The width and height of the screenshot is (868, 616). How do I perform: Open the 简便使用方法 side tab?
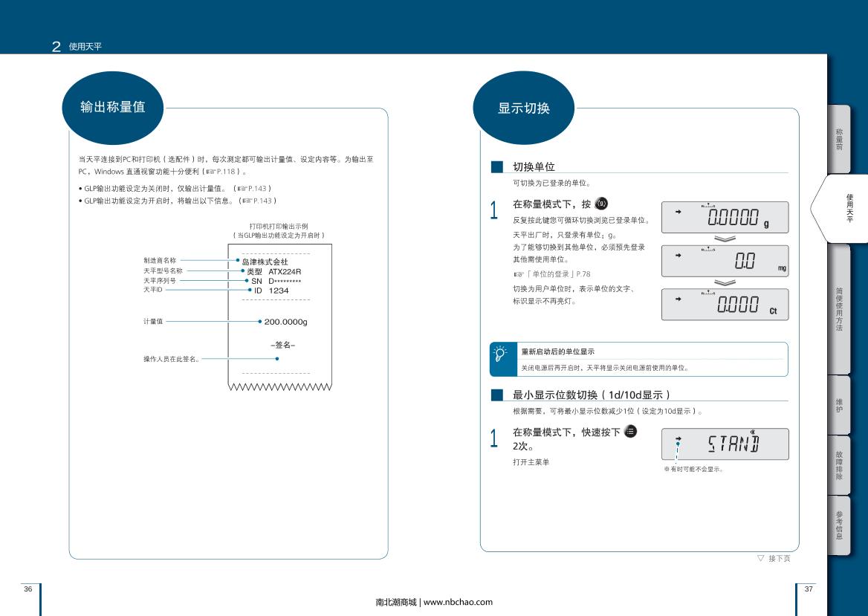[x=839, y=309]
